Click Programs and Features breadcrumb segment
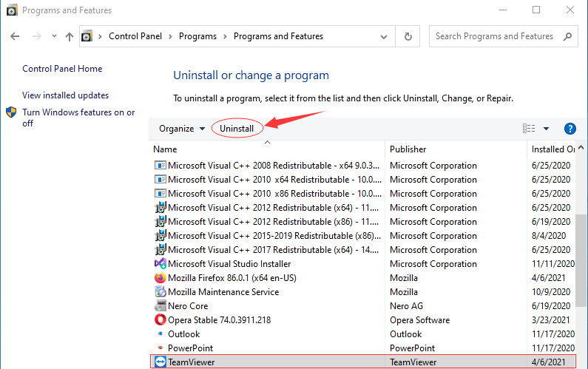This screenshot has width=588, height=369. (278, 36)
